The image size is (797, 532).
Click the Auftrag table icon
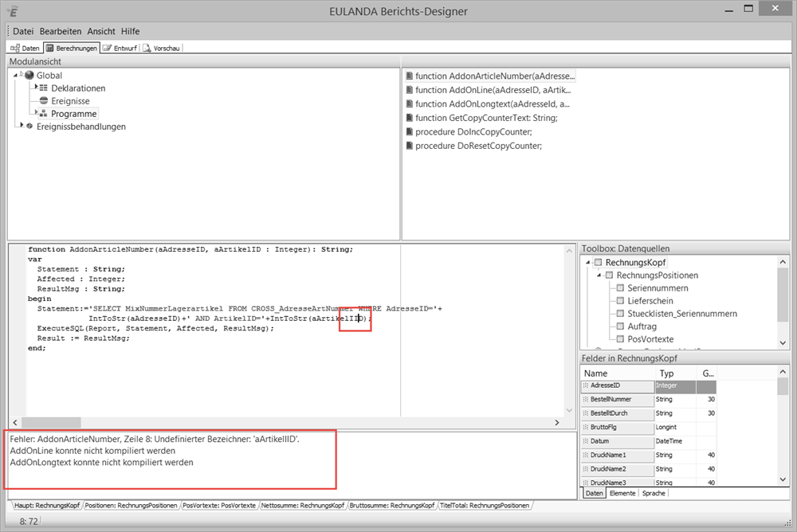620,326
